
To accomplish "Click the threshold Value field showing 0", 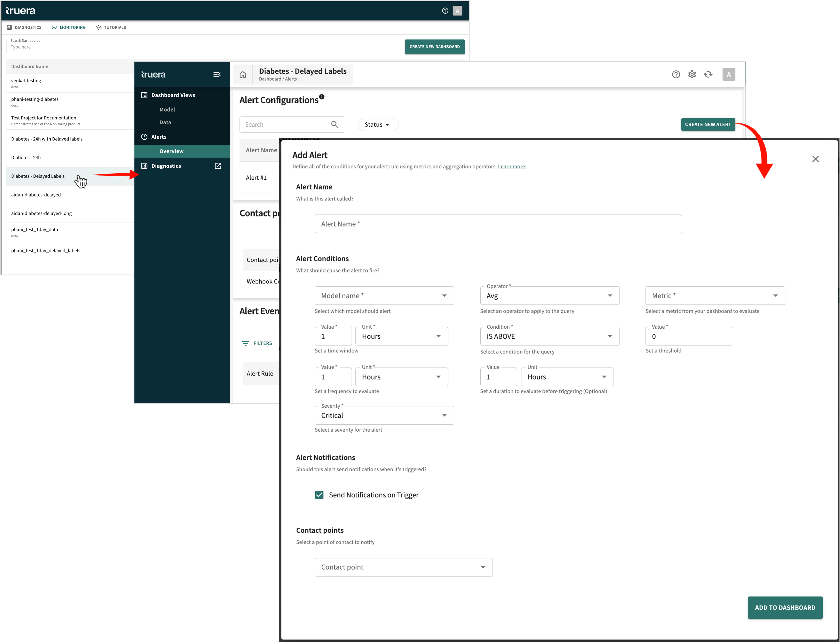I will 689,336.
